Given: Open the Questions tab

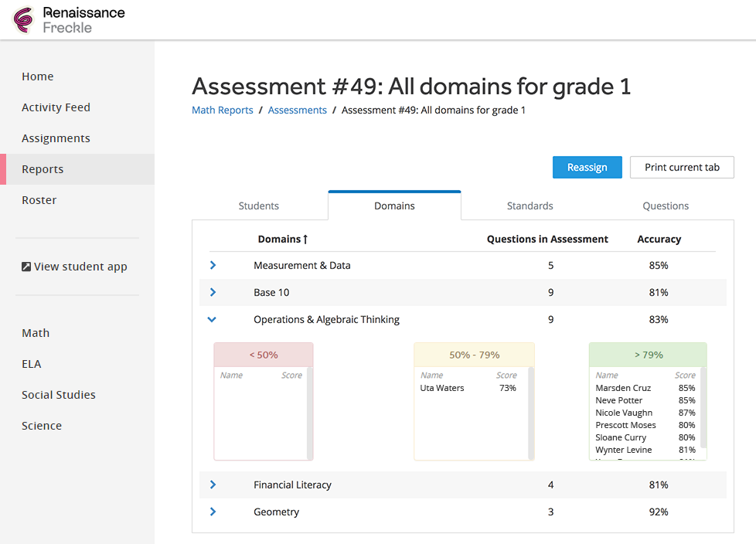Looking at the screenshot, I should click(666, 206).
